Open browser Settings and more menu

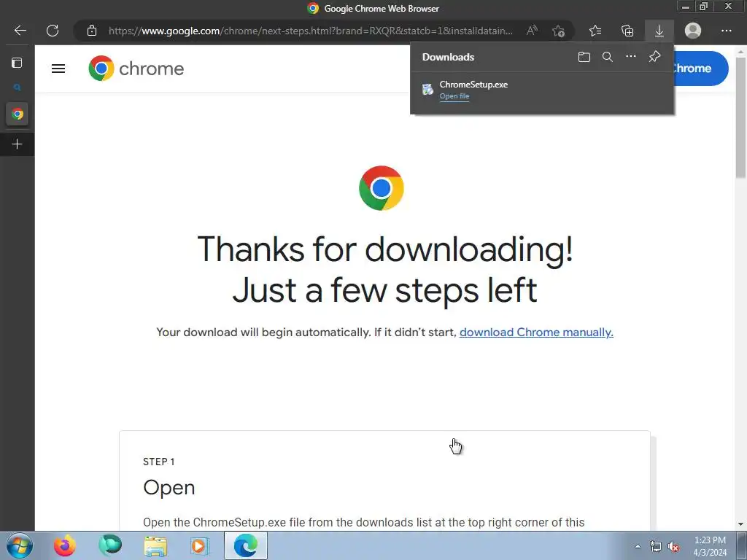(x=726, y=31)
